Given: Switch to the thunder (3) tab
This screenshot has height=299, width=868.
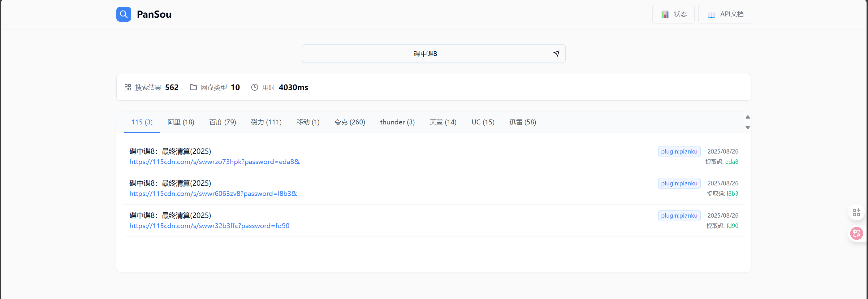Looking at the screenshot, I should click(397, 122).
